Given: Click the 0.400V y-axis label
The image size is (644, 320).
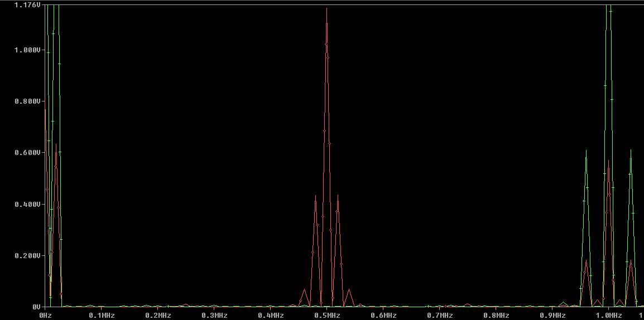Looking at the screenshot, I should (x=27, y=204).
